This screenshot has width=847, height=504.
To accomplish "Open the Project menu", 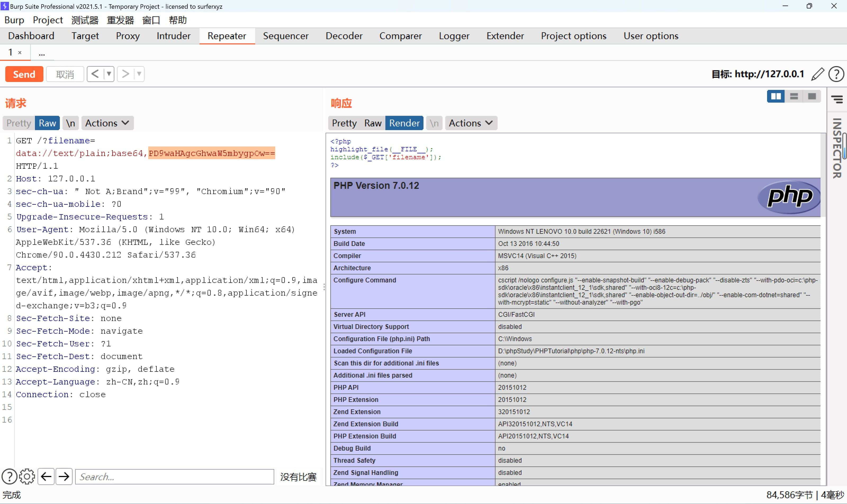I will click(x=48, y=20).
